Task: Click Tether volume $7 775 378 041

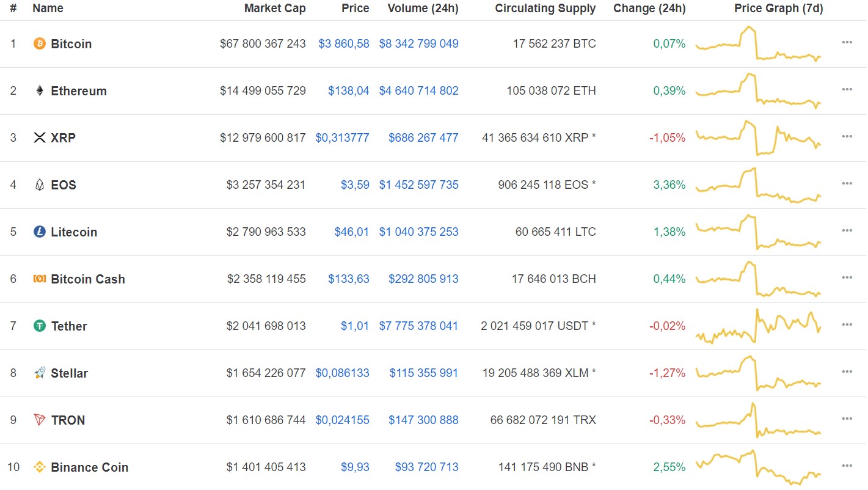Action: 418,326
